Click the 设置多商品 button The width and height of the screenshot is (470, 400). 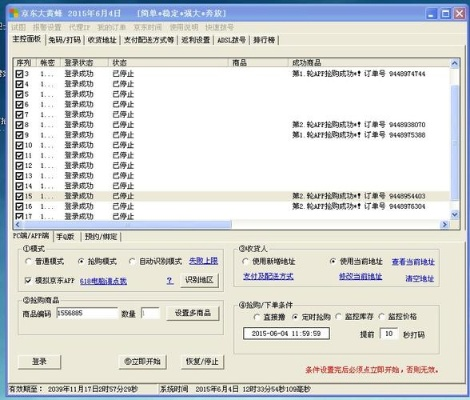click(x=193, y=313)
